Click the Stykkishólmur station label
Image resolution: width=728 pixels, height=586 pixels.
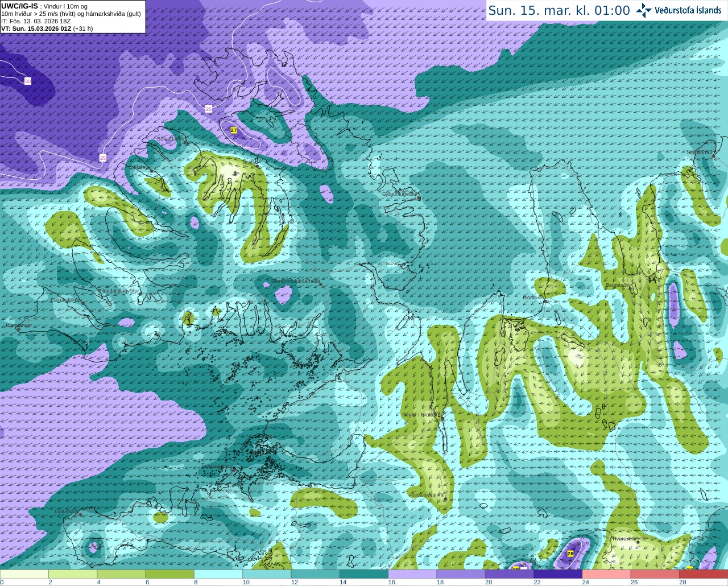(217, 467)
